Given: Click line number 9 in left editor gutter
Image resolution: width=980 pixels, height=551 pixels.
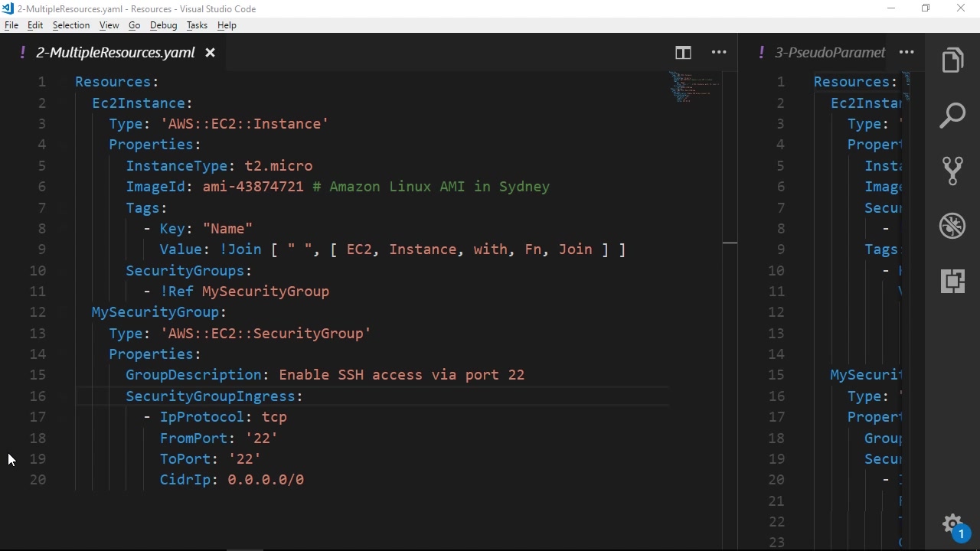Looking at the screenshot, I should pyautogui.click(x=42, y=249).
